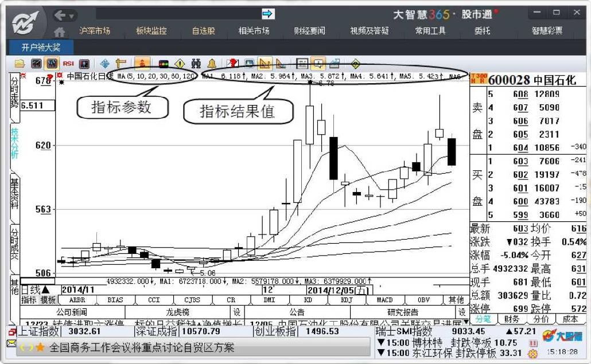Image resolution: width=591 pixels, height=364 pixels.
Task: Select the MACD indicator tab
Action: (x=385, y=300)
